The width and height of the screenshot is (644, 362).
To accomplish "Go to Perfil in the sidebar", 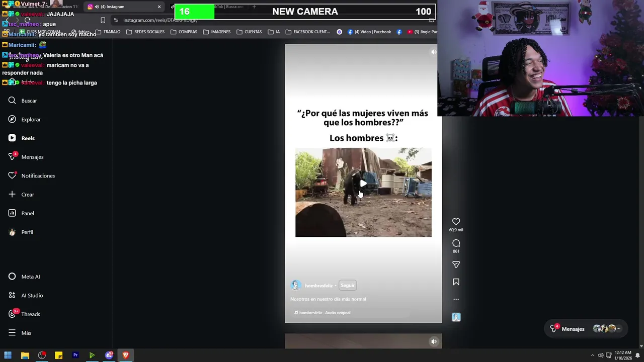I will (x=21, y=232).
